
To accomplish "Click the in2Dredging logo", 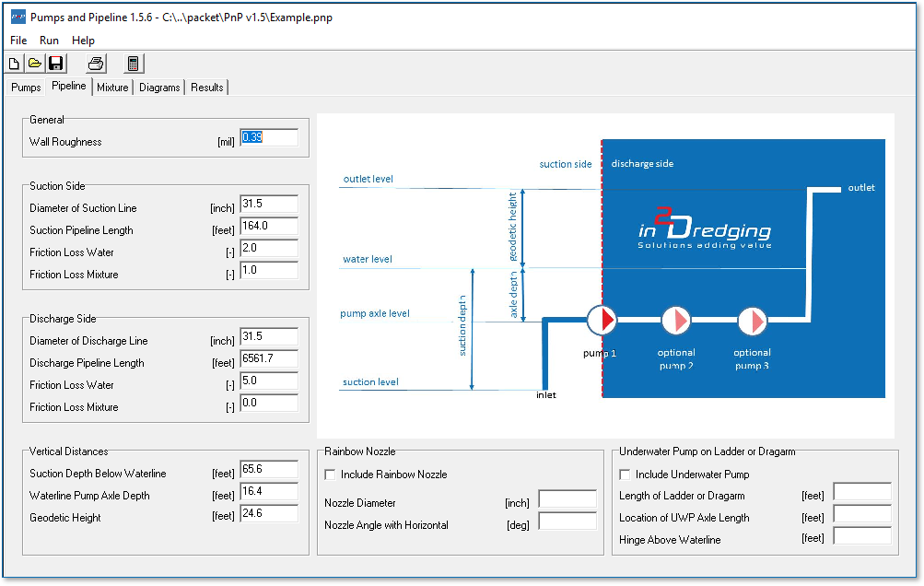I will 705,229.
